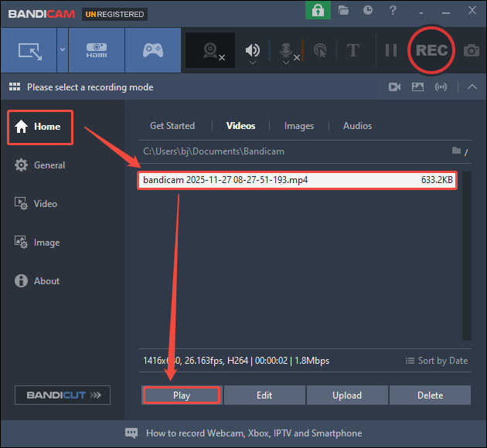Toggle the text overlay T icon
Screen dimensions: 487x448
tap(353, 50)
